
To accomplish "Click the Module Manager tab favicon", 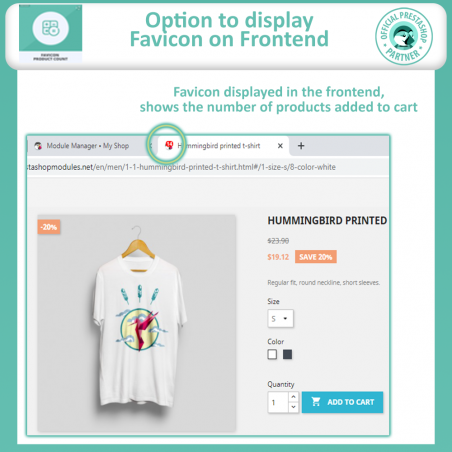I will (38, 146).
